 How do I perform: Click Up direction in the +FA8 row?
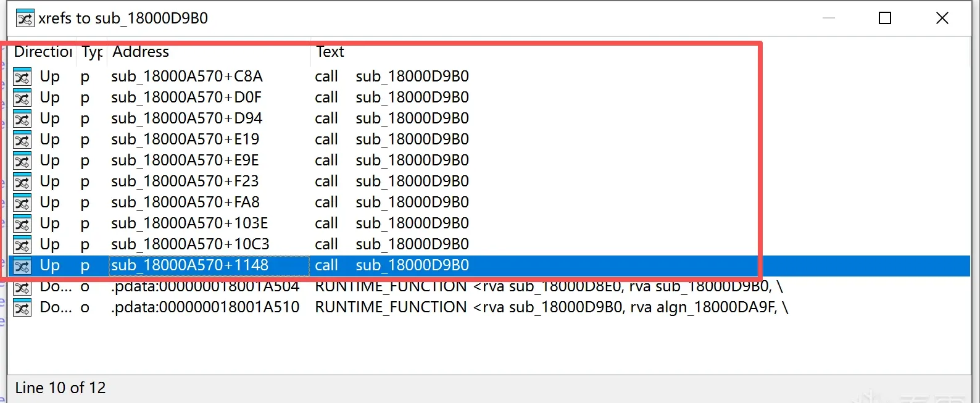tap(50, 203)
